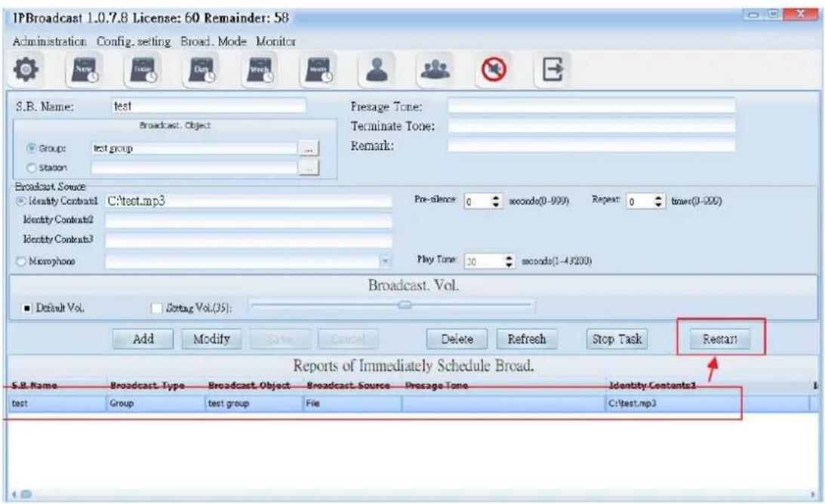This screenshot has width=825, height=504.
Task: Select the Microphone radio button
Action: [x=22, y=261]
